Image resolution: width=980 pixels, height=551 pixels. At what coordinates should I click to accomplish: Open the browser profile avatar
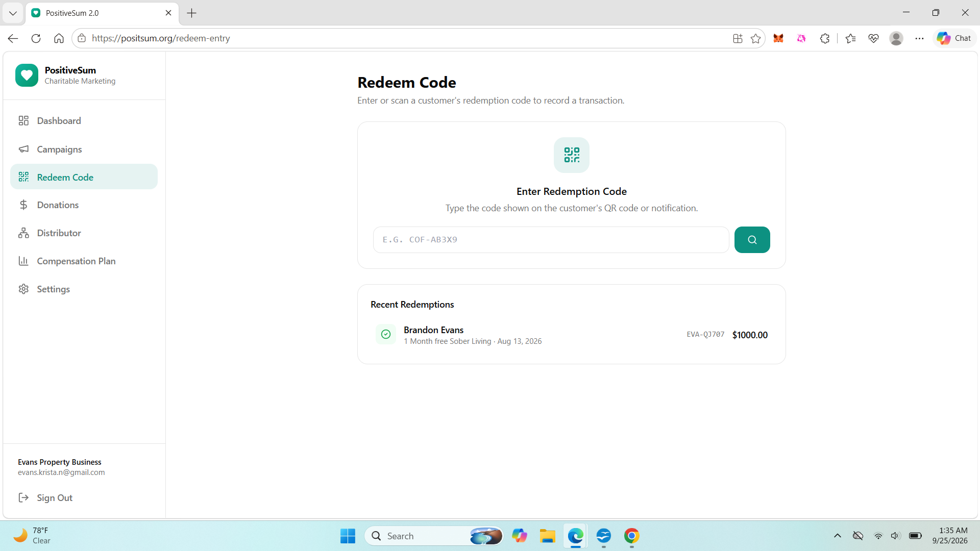896,38
